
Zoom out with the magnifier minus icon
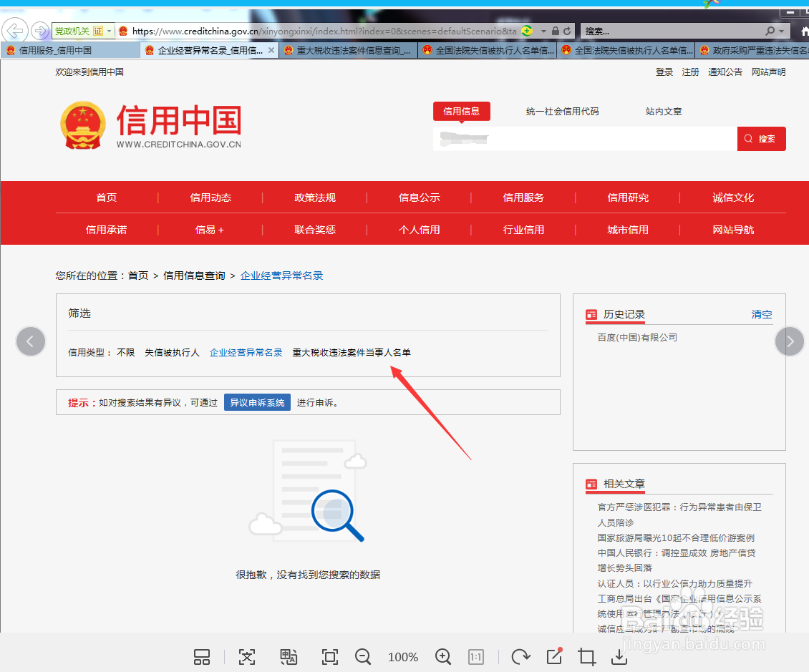pos(363,656)
